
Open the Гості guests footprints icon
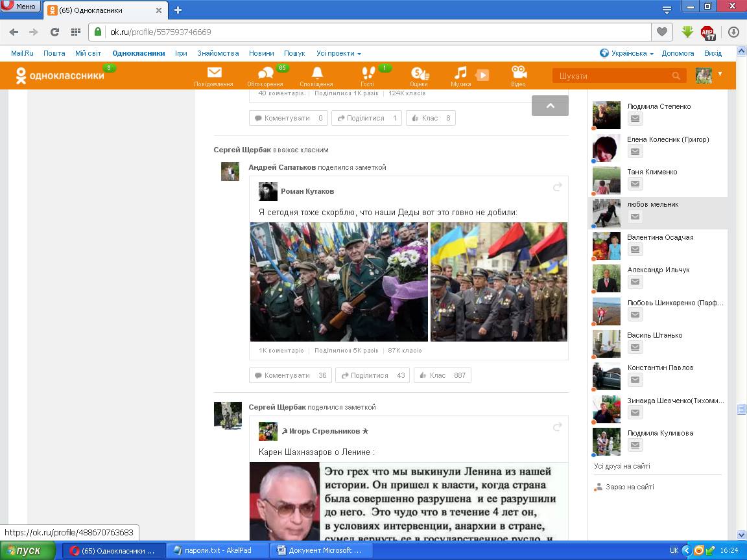point(368,74)
